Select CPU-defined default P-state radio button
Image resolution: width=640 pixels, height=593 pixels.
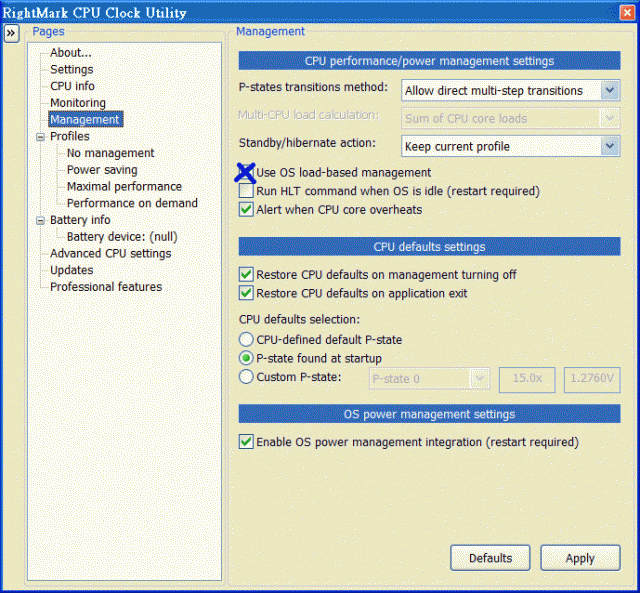pyautogui.click(x=246, y=340)
